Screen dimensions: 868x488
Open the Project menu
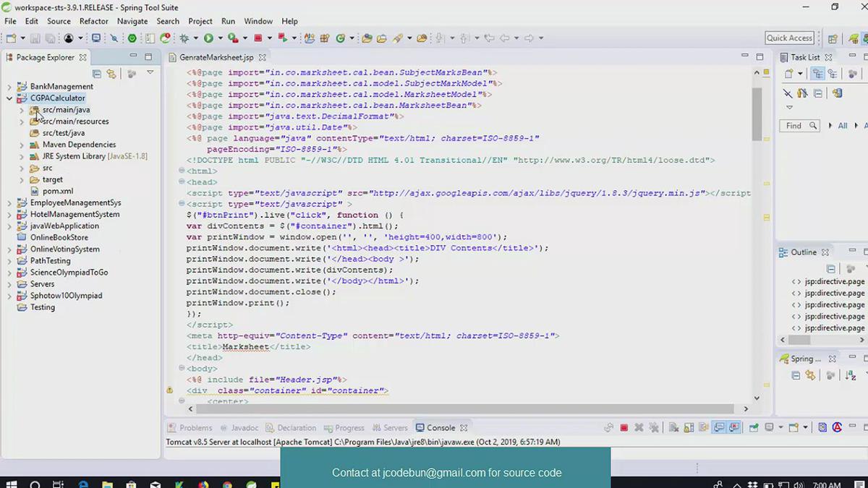point(200,21)
